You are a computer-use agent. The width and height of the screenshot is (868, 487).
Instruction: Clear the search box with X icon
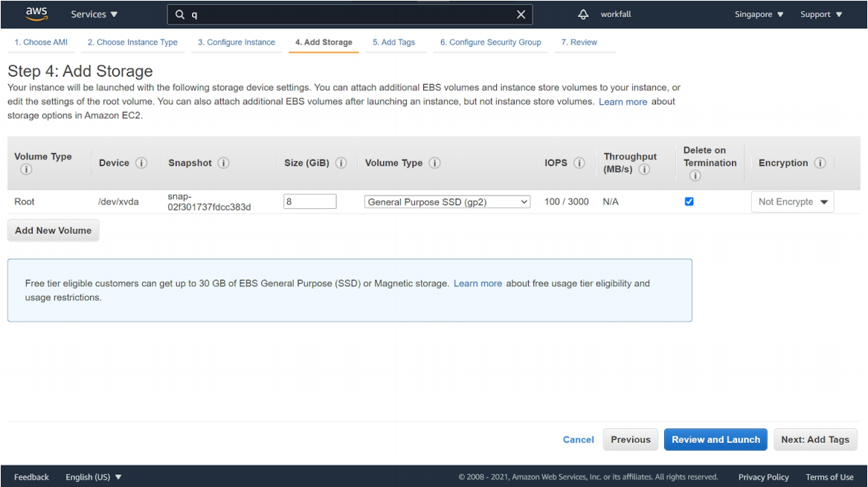(x=521, y=14)
